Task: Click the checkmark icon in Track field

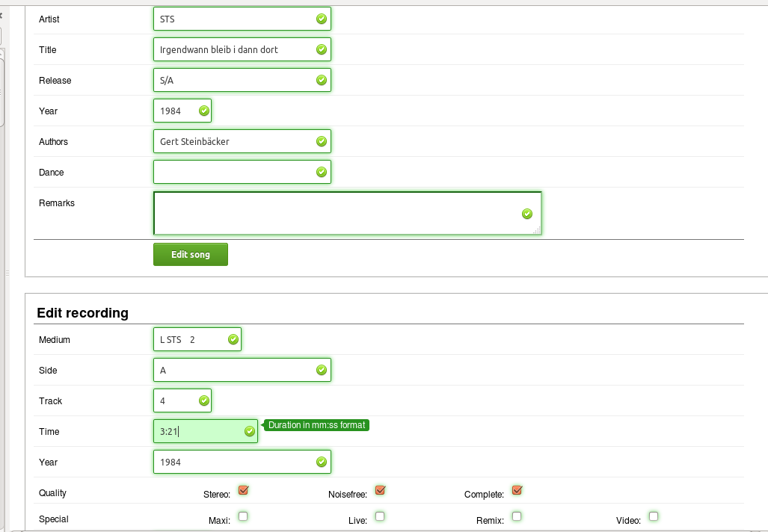Action: tap(204, 400)
